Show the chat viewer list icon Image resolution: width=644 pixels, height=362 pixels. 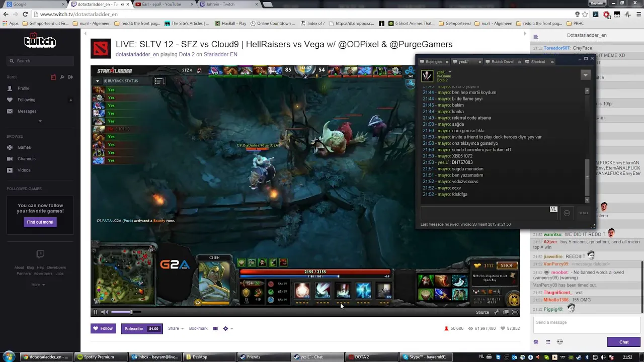click(548, 342)
